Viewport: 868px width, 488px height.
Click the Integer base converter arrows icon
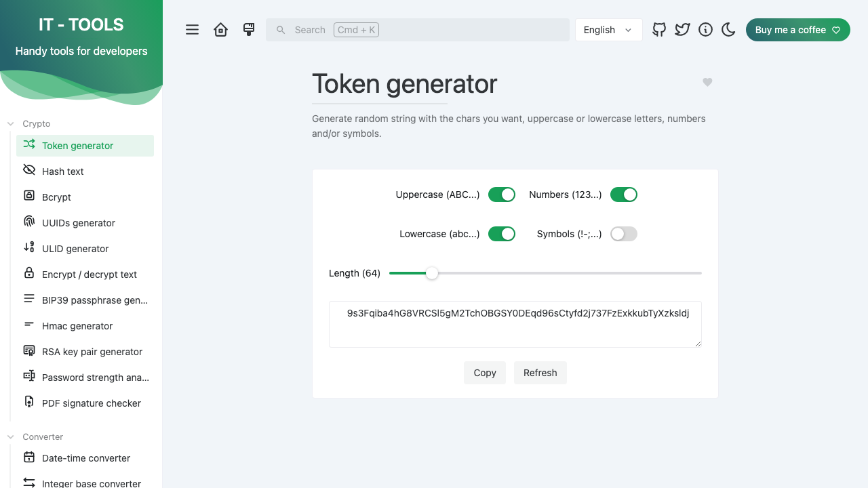(x=29, y=483)
